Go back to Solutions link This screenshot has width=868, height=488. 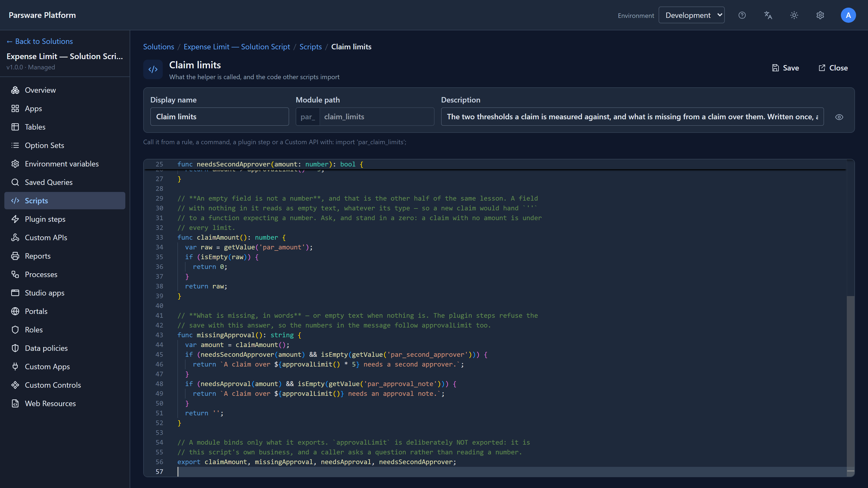[40, 41]
